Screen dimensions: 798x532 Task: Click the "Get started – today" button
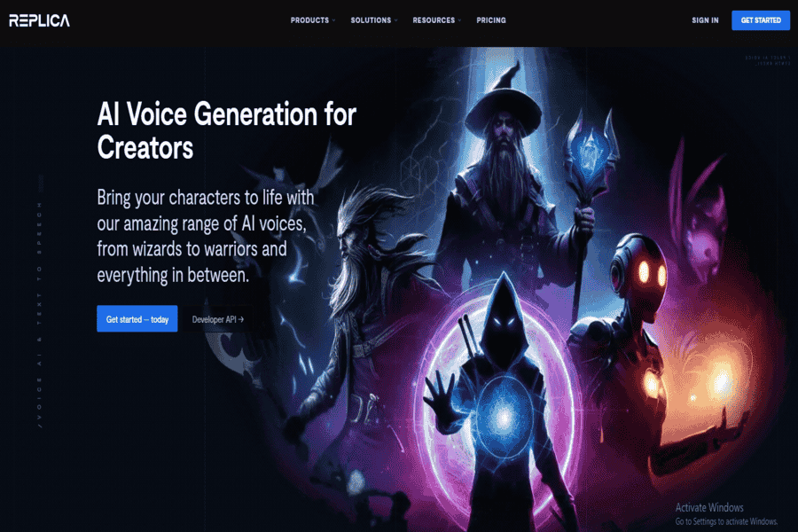pyautogui.click(x=137, y=318)
